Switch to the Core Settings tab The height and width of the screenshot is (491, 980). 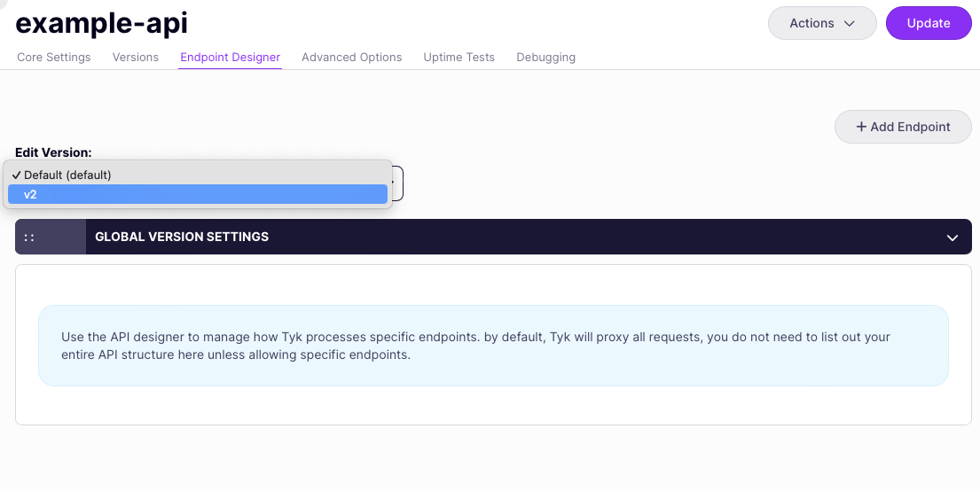click(x=54, y=58)
